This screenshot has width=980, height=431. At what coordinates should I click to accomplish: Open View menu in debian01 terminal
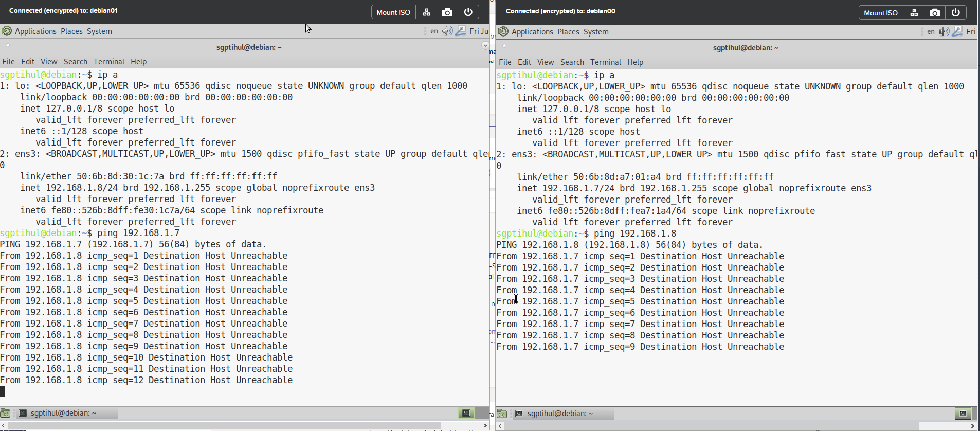click(x=49, y=62)
